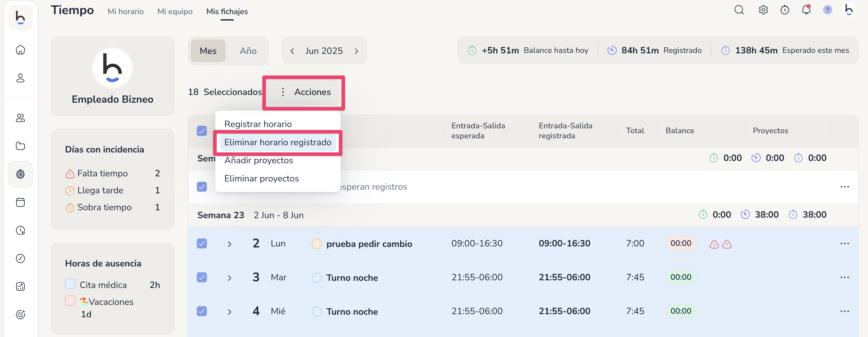
Task: Select 'Eliminar horario registrado' menu option
Action: pyautogui.click(x=278, y=142)
